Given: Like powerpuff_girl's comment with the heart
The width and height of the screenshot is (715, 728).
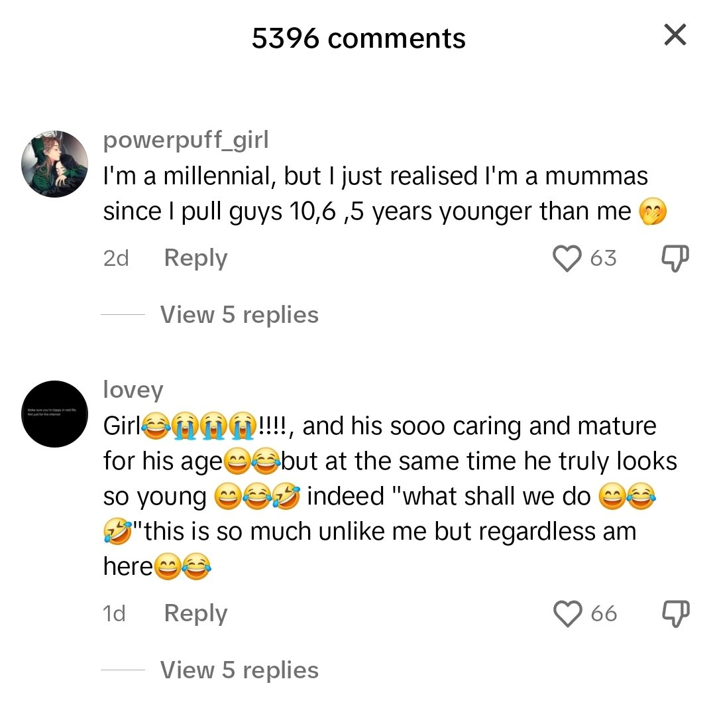Looking at the screenshot, I should pyautogui.click(x=567, y=259).
